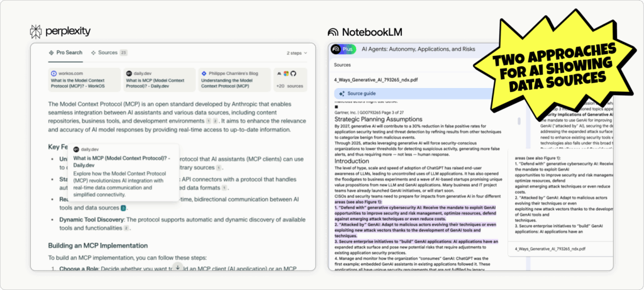Show the '+20 sources' card
644x290 pixels.
tap(291, 80)
